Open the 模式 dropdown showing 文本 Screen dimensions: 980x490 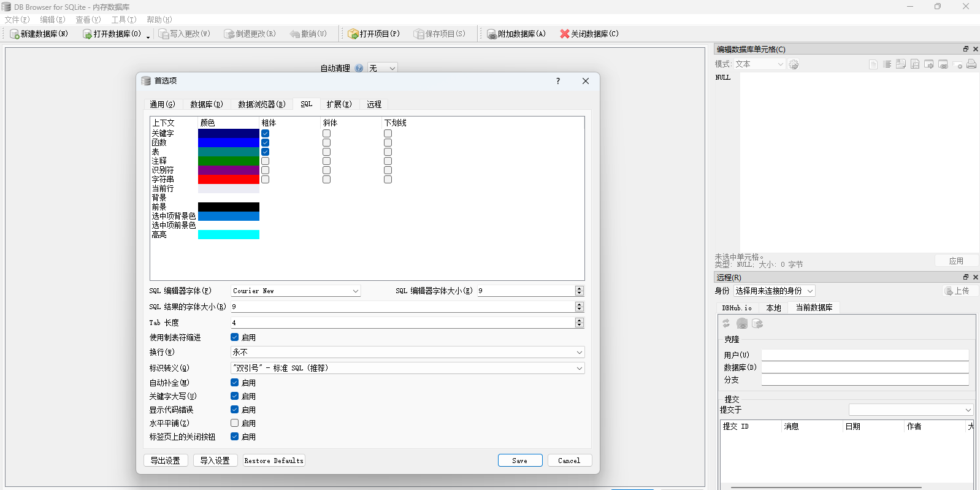click(760, 64)
